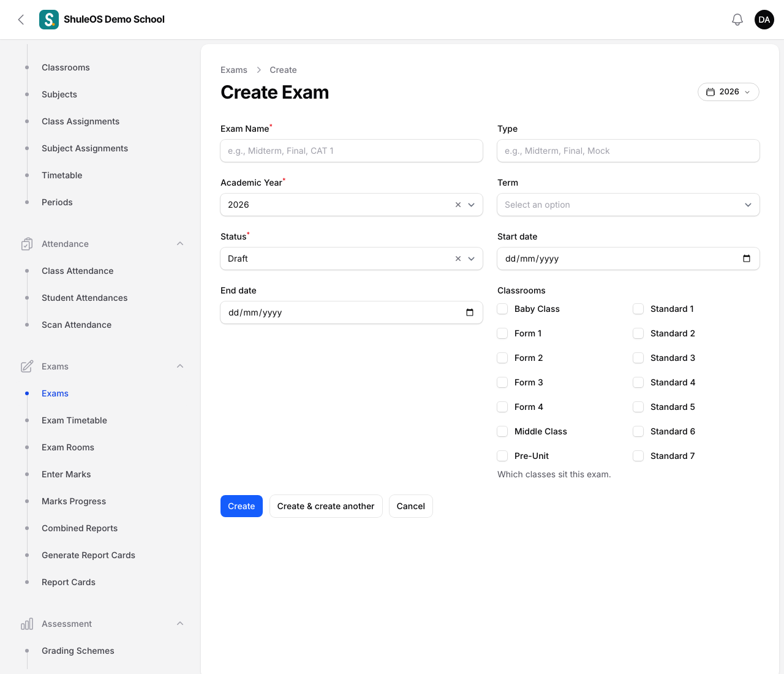Viewport: 784px width, 674px height.
Task: Tick the Standard 4 checkbox
Action: tap(638, 382)
